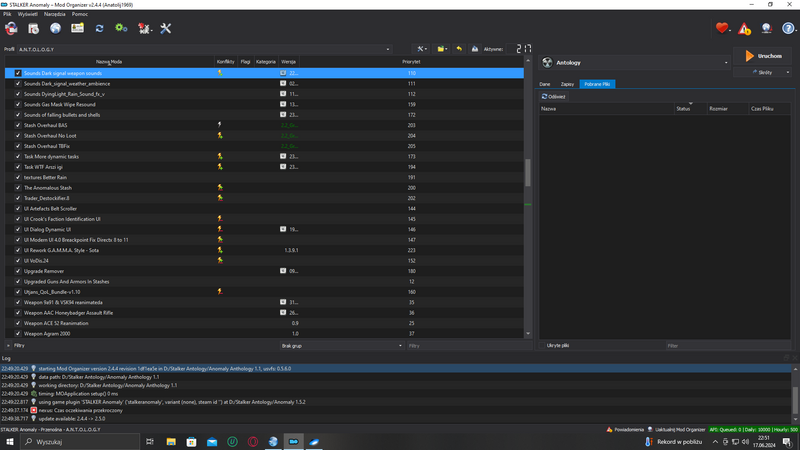Open the profiles ID card icon
This screenshot has height=450, width=800.
point(77,28)
